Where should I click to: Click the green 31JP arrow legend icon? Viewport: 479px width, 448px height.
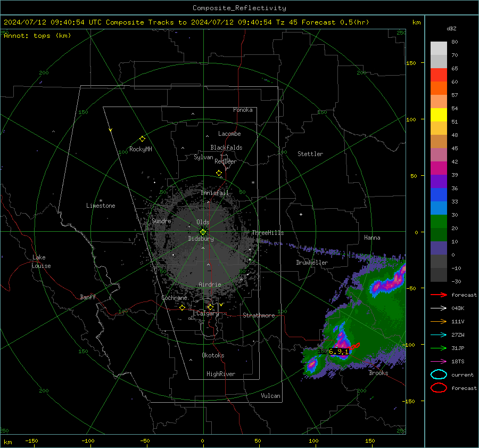click(439, 348)
